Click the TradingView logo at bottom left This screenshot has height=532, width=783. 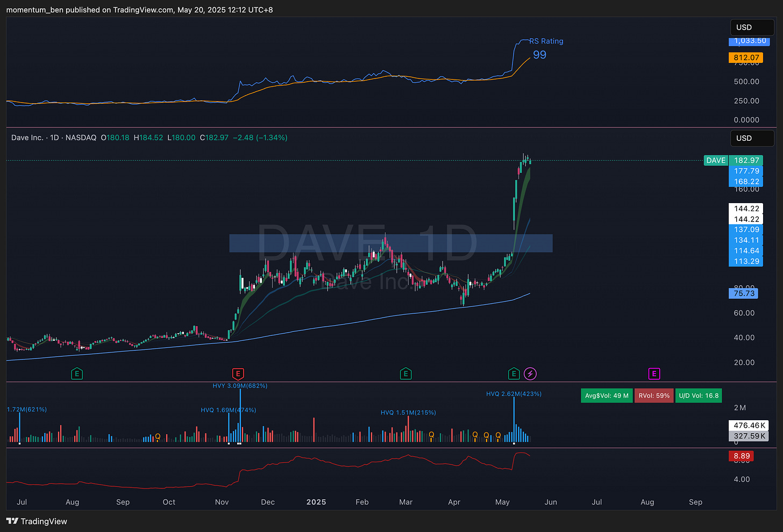tap(37, 521)
